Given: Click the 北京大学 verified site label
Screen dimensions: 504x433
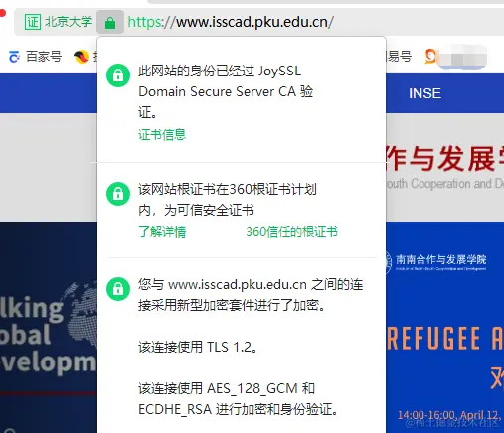Looking at the screenshot, I should click(x=69, y=22).
